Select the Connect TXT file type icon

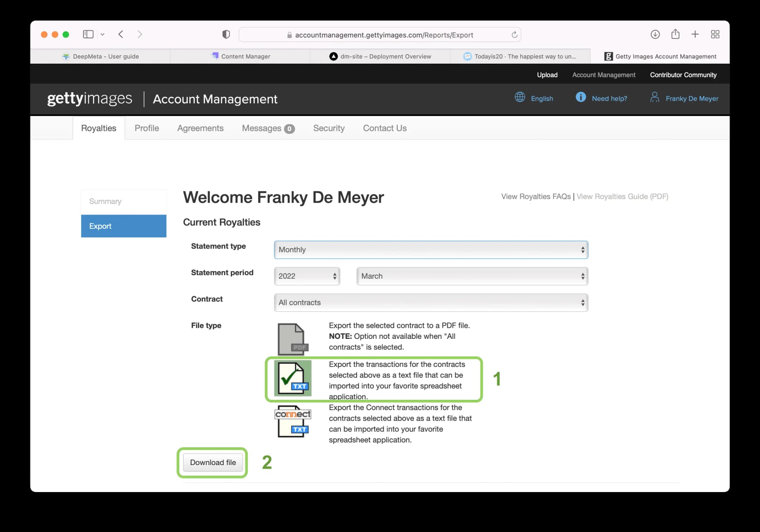tap(293, 422)
